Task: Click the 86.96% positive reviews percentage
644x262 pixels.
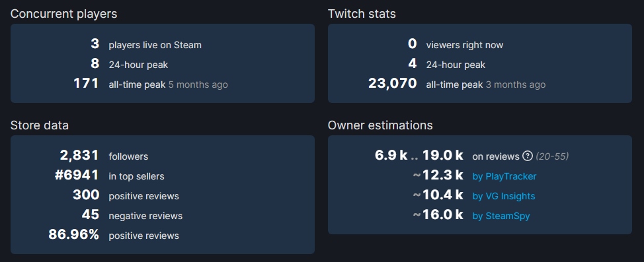Action: click(x=73, y=234)
